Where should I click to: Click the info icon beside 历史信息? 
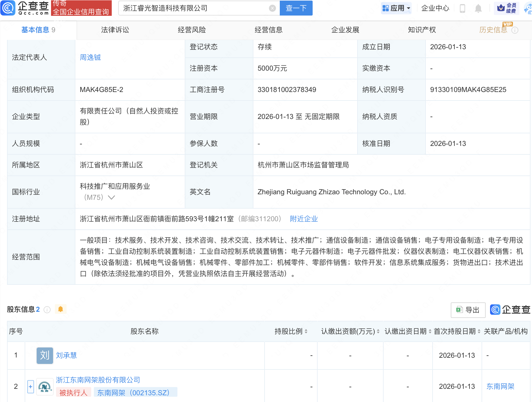click(x=515, y=30)
